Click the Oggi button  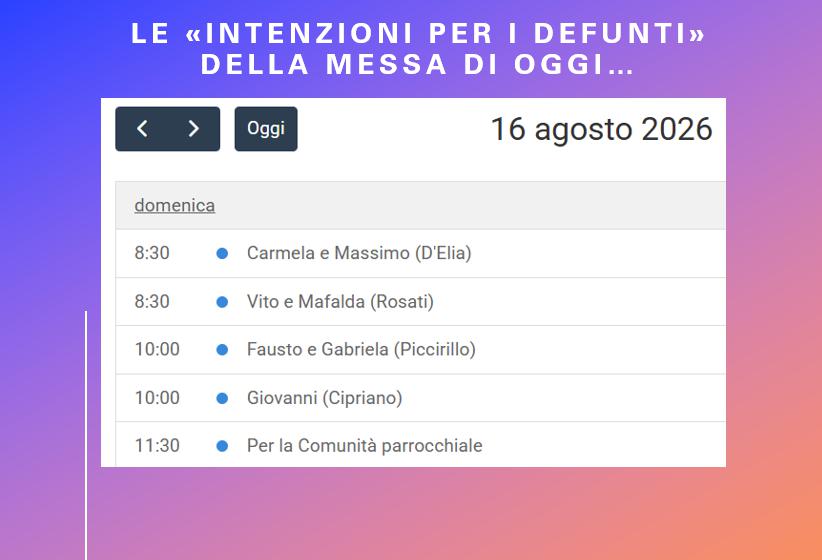266,129
